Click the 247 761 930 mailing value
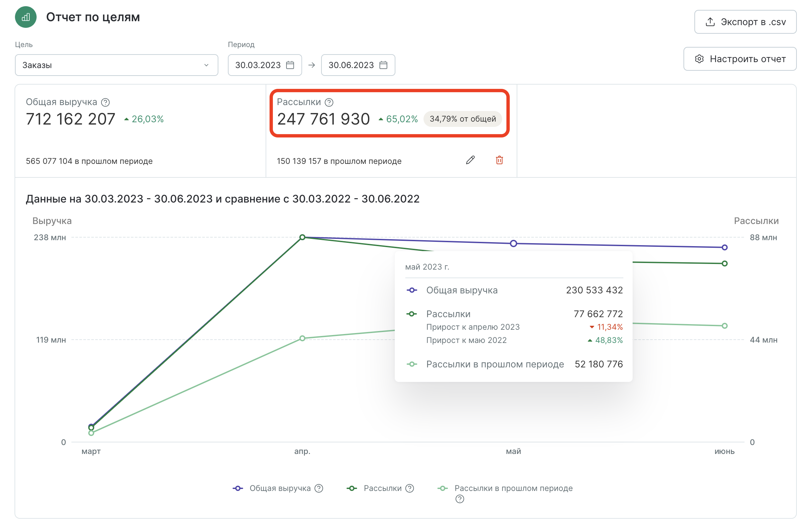The width and height of the screenshot is (812, 524). pos(323,119)
